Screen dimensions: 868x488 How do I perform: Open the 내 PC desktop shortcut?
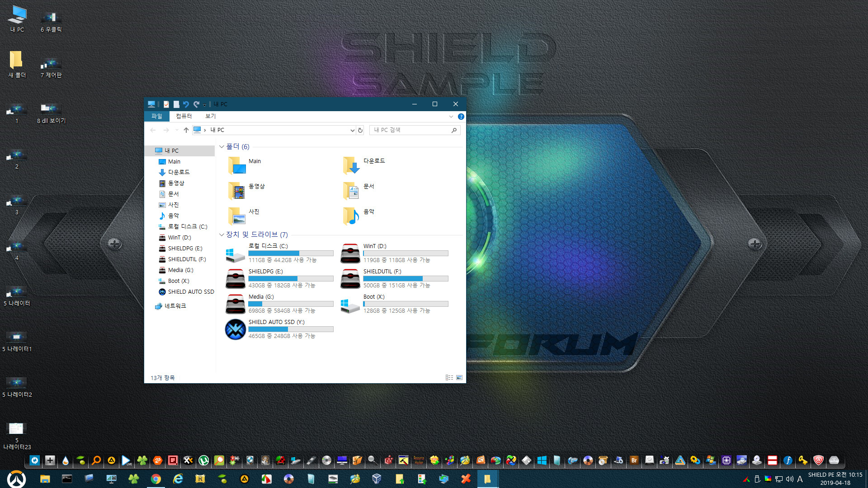coord(17,19)
